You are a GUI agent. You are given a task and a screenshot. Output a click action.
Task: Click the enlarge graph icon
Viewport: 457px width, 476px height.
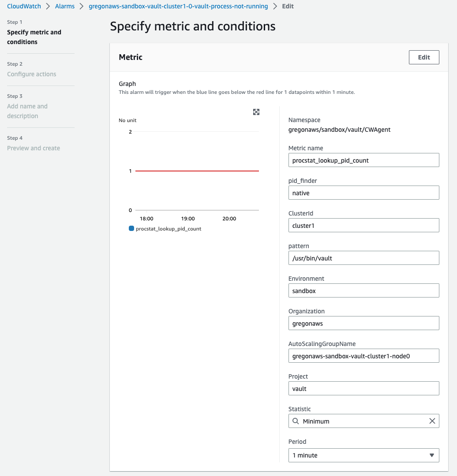click(256, 112)
